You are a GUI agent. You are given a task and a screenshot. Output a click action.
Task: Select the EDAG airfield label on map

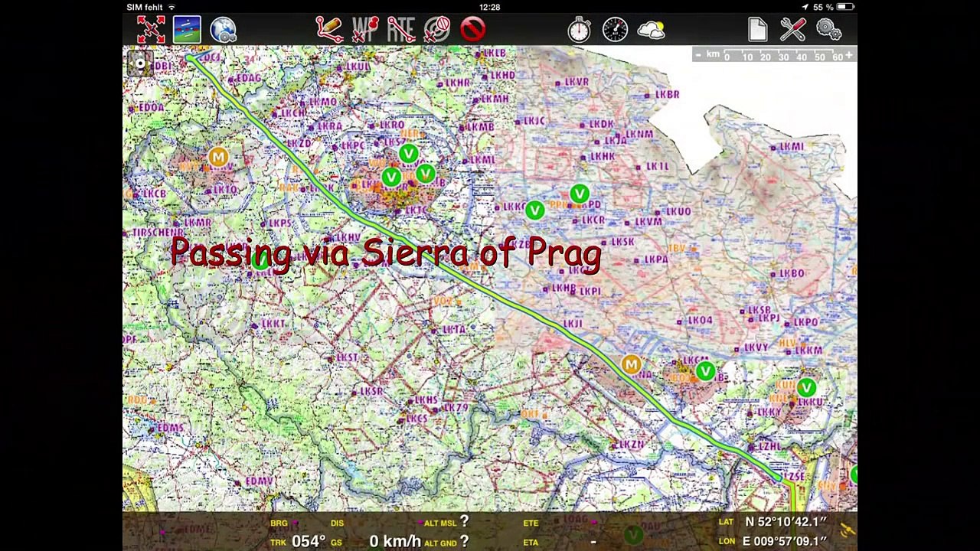pyautogui.click(x=248, y=78)
